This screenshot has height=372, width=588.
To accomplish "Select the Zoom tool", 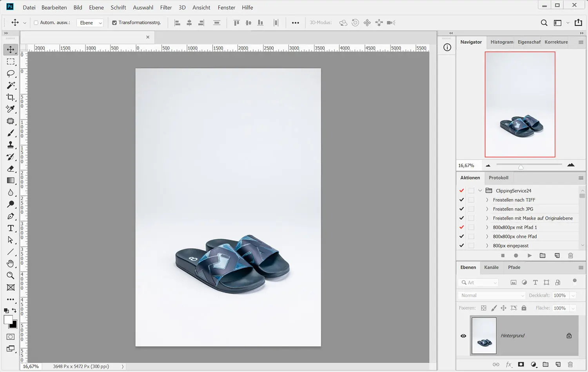I will tap(11, 276).
